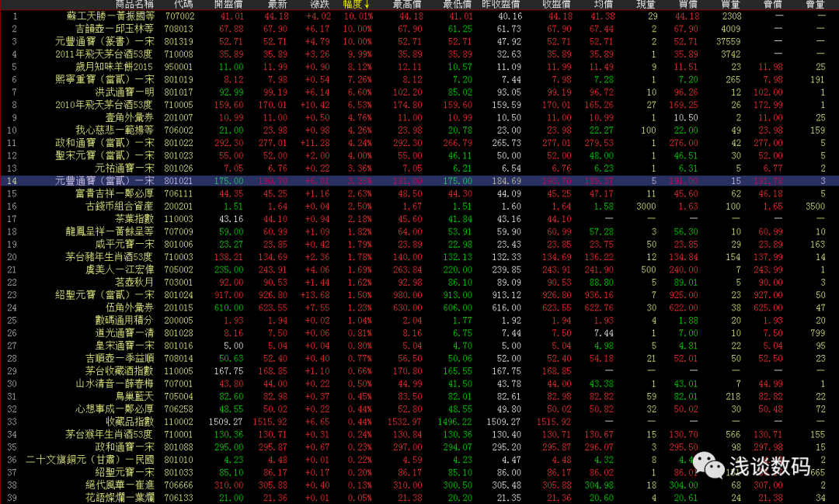Click code 706666 cell
Viewport: 839px width, 504px height.
(179, 485)
